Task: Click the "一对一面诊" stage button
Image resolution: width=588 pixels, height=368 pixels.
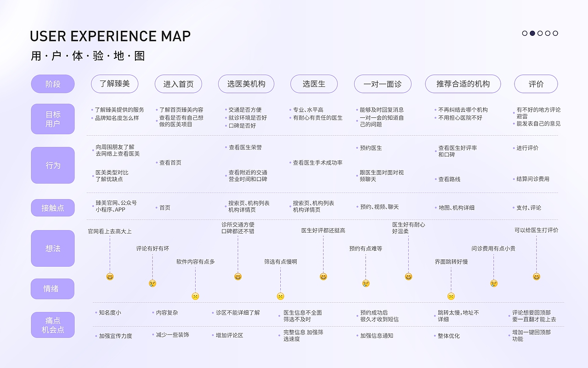Action: tap(382, 84)
